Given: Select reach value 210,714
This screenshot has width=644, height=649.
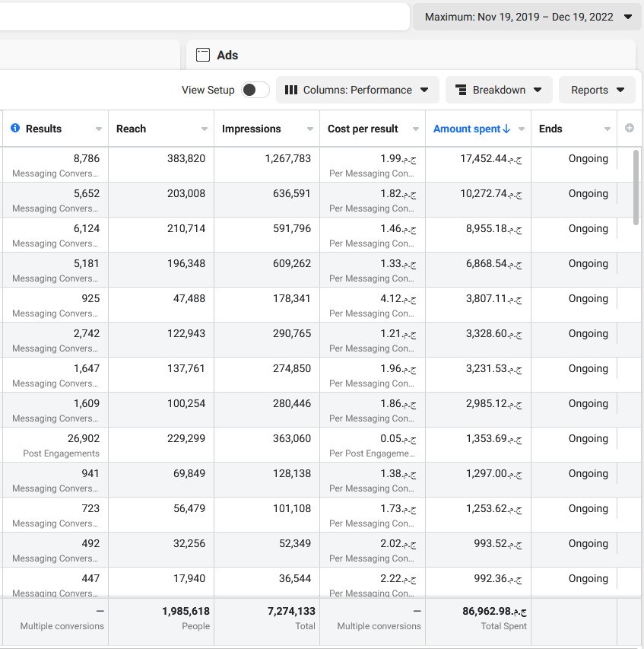Looking at the screenshot, I should click(x=186, y=228).
